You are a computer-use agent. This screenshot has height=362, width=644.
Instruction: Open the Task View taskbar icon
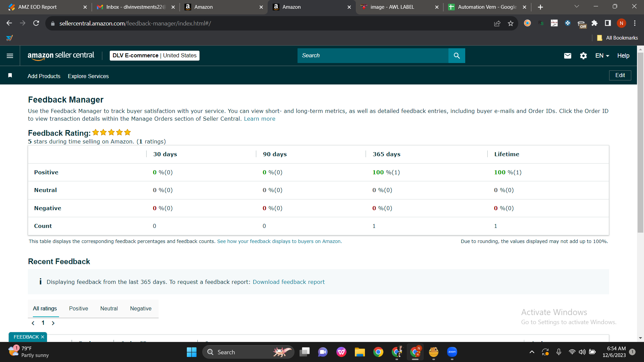pos(305,352)
